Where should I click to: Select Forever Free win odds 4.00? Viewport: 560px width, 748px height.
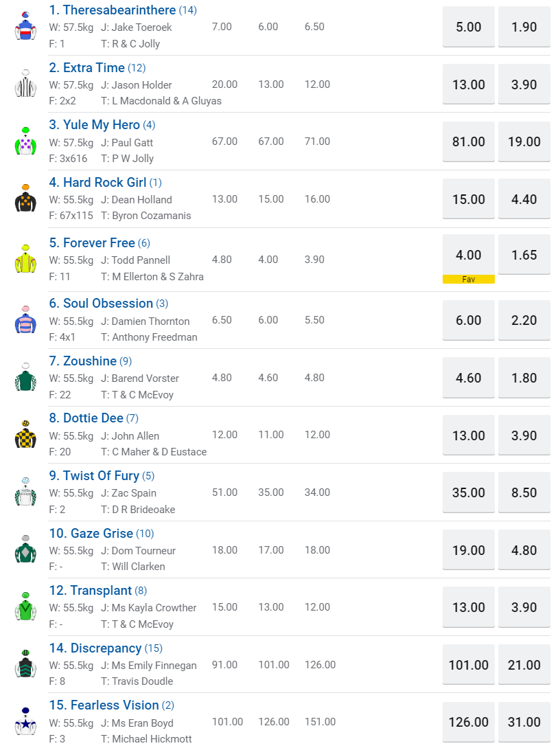coord(469,255)
